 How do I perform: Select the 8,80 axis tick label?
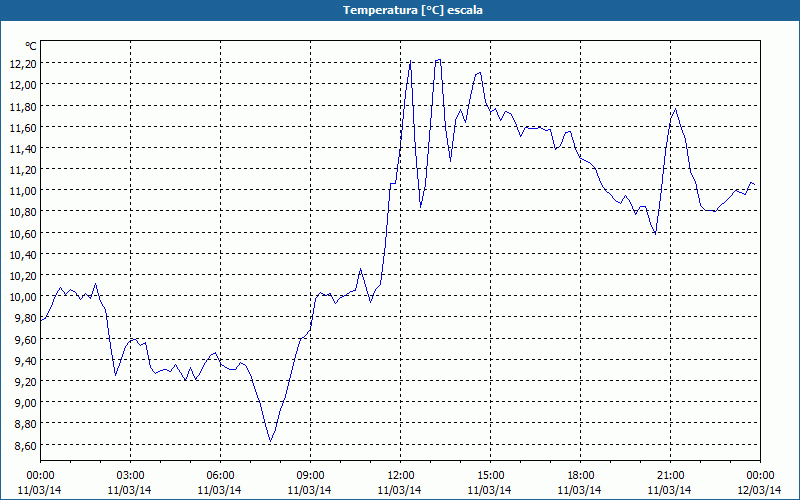[25, 424]
